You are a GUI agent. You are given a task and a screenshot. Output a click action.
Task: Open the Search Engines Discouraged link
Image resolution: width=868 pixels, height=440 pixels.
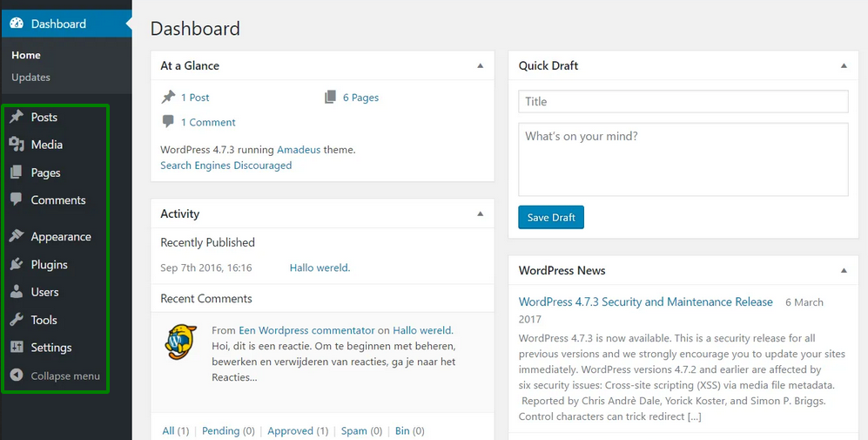tap(225, 166)
